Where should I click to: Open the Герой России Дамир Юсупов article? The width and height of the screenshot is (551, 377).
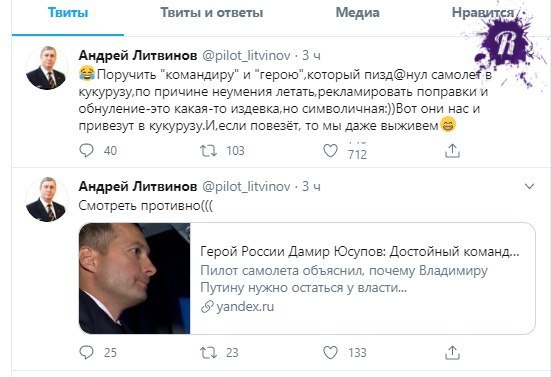coord(359,252)
